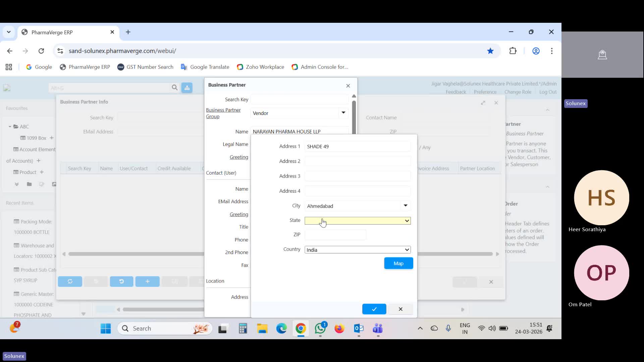Open WhatsApp from the taskbar
The width and height of the screenshot is (644, 362).
coord(320,329)
